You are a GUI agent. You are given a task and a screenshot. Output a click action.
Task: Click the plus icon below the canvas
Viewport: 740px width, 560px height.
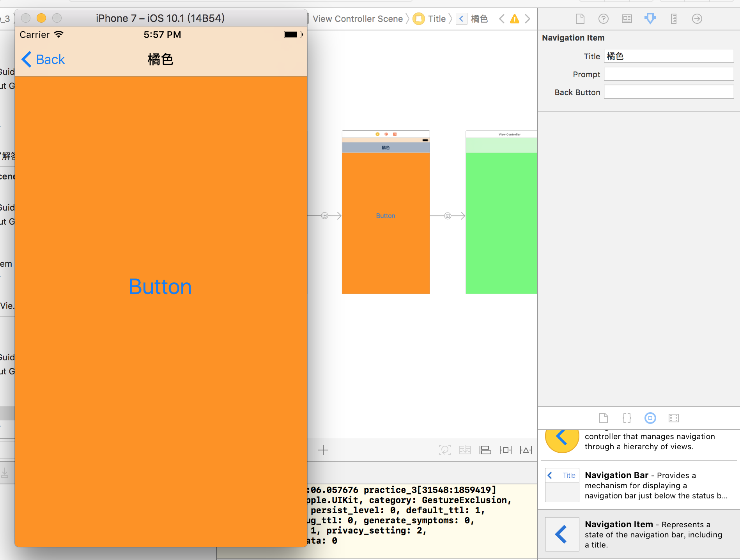tap(323, 450)
